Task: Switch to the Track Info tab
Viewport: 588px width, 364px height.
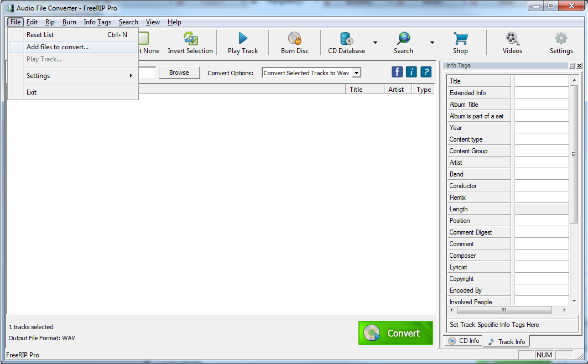Action: pyautogui.click(x=507, y=341)
